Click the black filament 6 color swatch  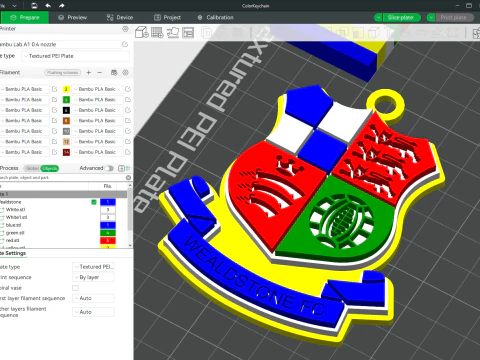pyautogui.click(x=66, y=110)
